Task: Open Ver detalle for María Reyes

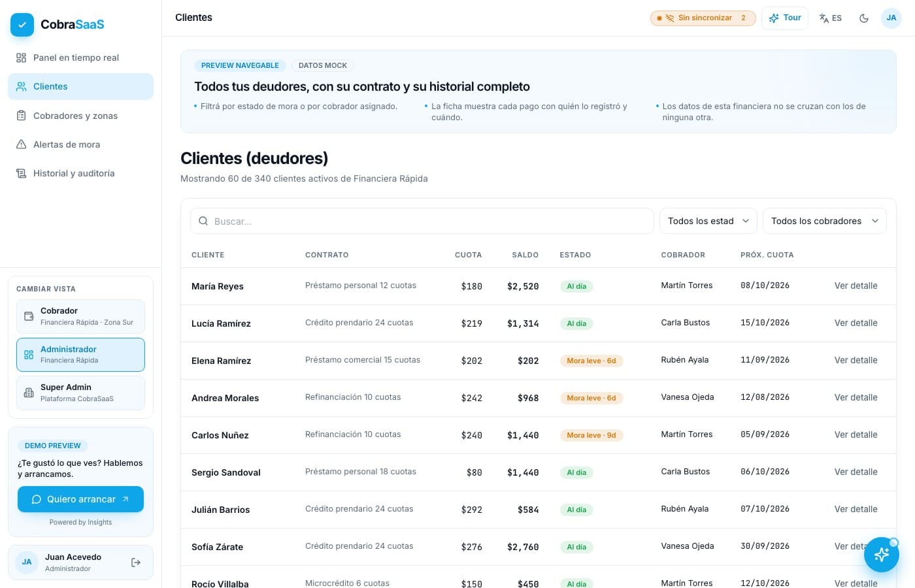Action: pos(856,286)
